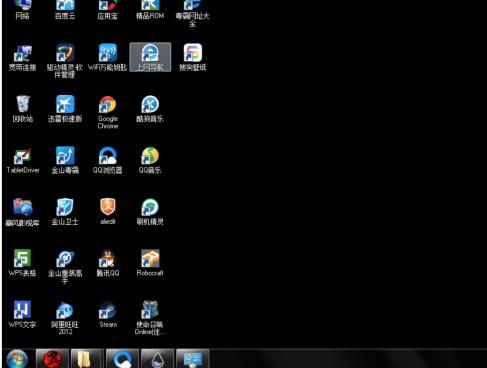Screen dimensions: 487x368
Task: Click the monitor icon taskbar button
Action: pos(192,359)
